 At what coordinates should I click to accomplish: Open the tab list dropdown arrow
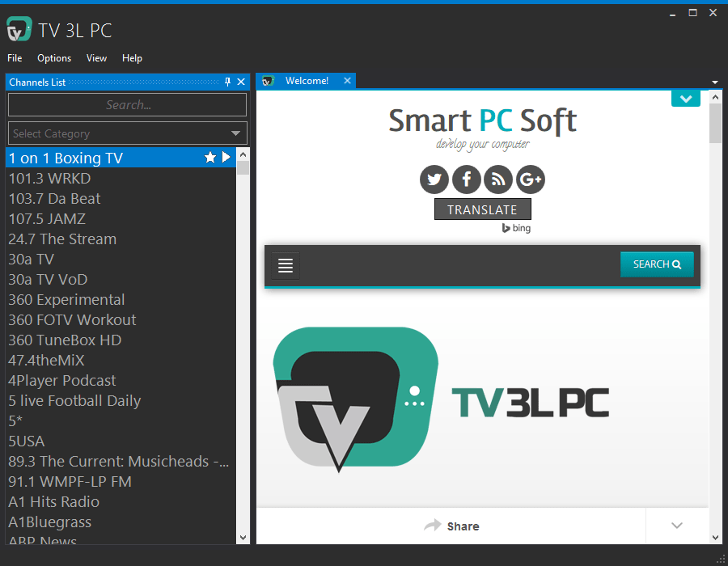pos(715,82)
